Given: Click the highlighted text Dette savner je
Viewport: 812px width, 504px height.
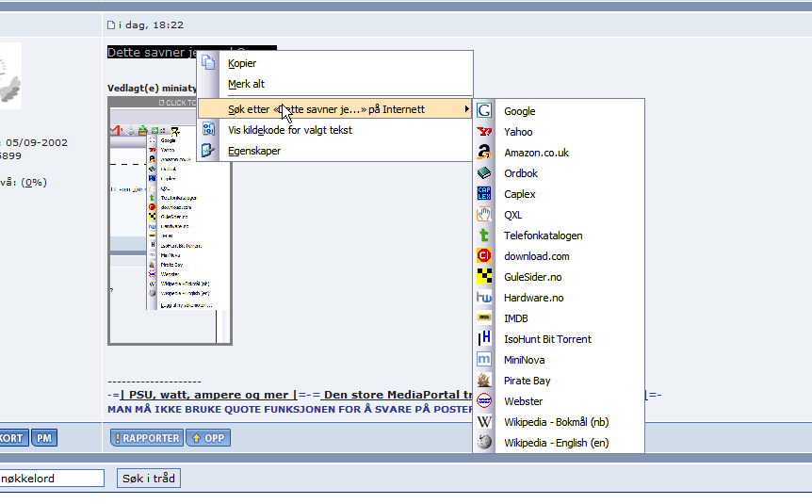Looking at the screenshot, I should [x=153, y=52].
